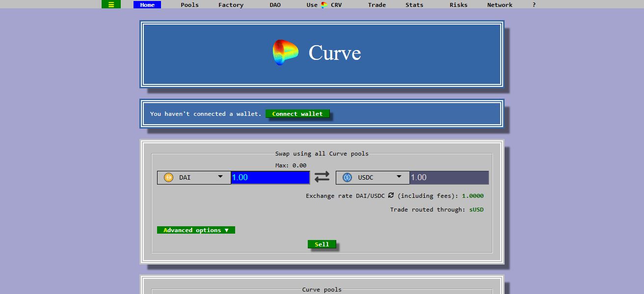644x294 pixels.
Task: Focus the DAI amount input field
Action: (270, 178)
